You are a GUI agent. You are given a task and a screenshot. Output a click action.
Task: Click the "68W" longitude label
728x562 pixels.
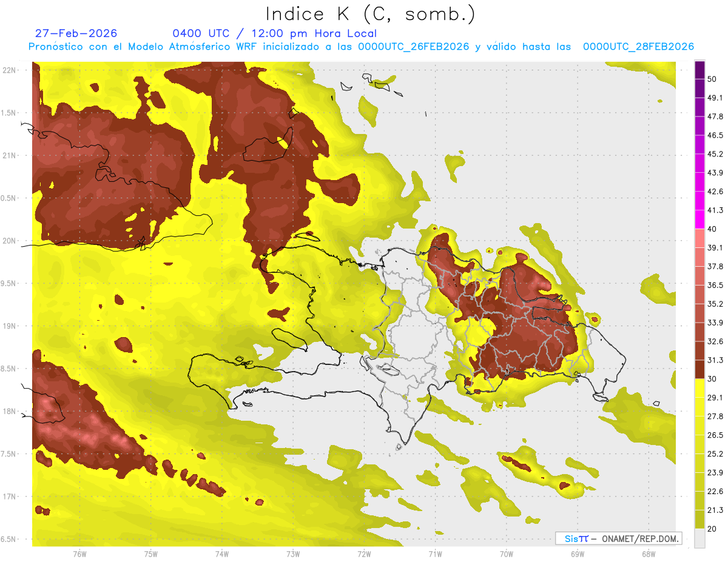click(648, 554)
